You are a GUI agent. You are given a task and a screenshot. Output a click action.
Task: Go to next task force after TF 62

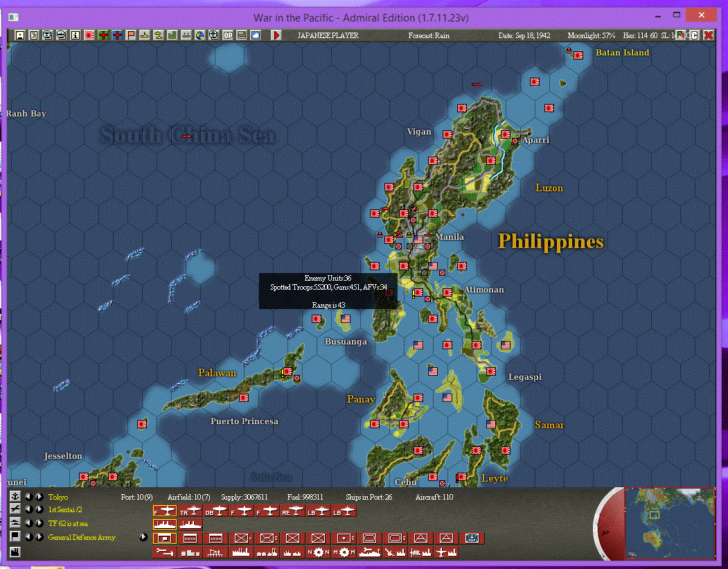point(39,523)
